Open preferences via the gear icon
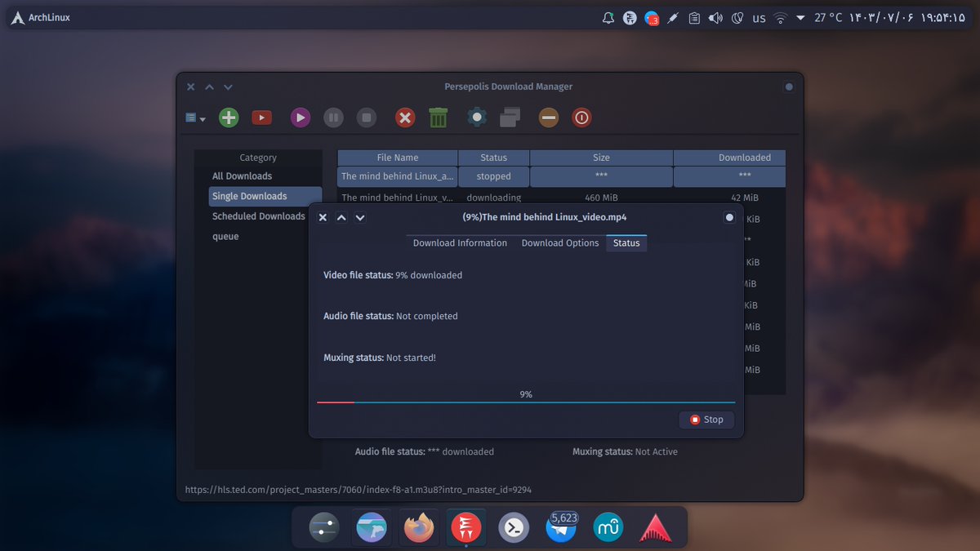Screen dimensions: 980x551 point(477,118)
